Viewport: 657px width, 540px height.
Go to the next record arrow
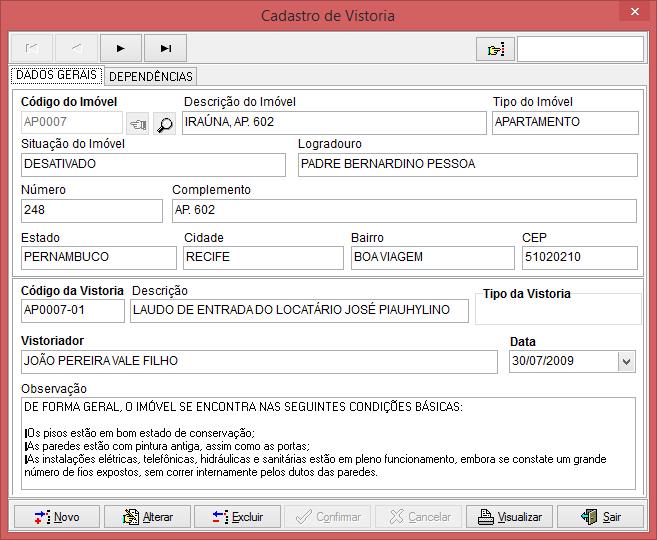pos(121,48)
